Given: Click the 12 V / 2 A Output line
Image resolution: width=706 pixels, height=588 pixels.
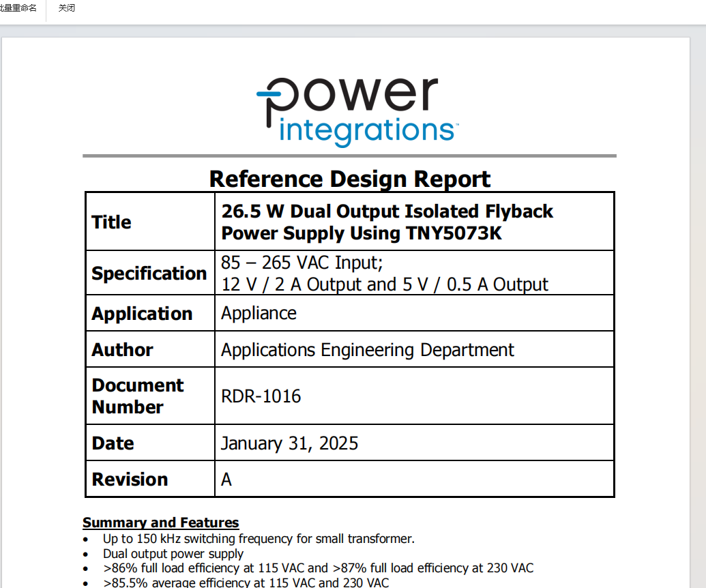Looking at the screenshot, I should pyautogui.click(x=385, y=284).
